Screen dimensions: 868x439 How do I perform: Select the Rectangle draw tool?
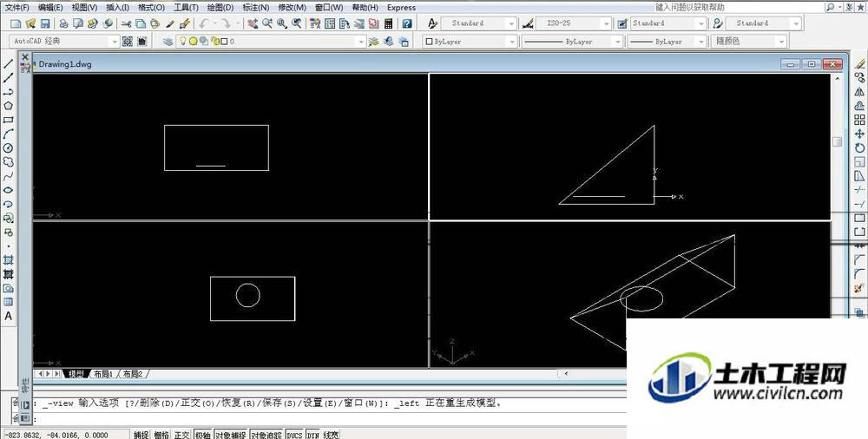click(x=9, y=120)
